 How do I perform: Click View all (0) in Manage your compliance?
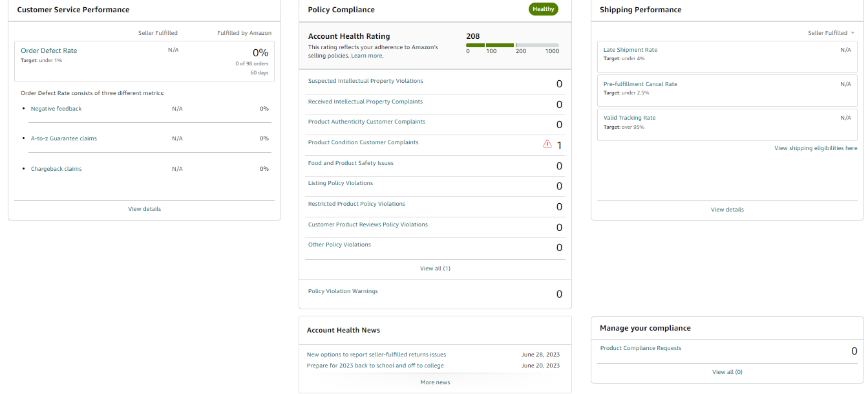coord(727,372)
